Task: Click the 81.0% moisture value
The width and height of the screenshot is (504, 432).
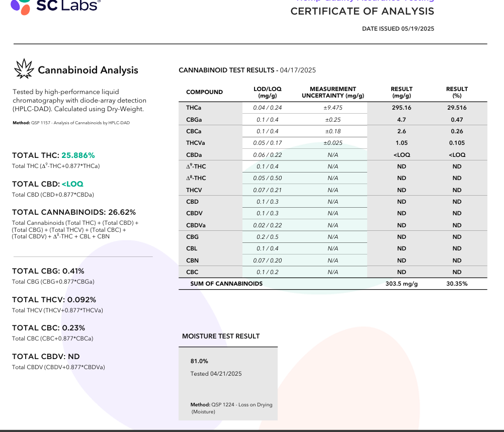Action: [x=199, y=361]
